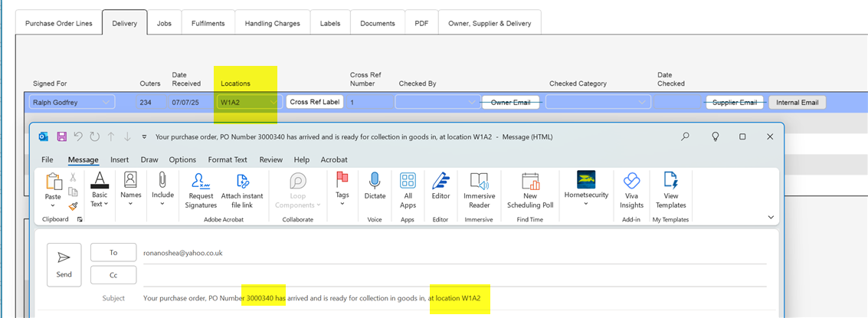Click the To recipients button
The width and height of the screenshot is (868, 318).
[113, 252]
